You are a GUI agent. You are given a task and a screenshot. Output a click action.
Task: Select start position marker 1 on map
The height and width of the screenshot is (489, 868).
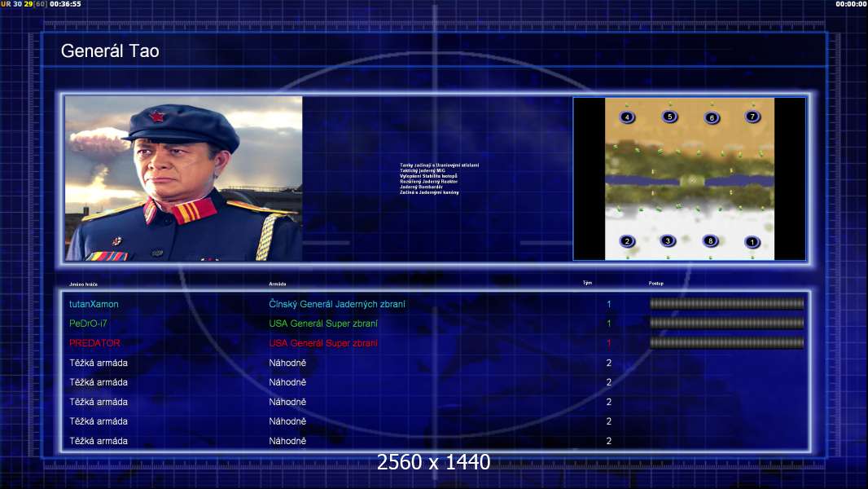click(x=752, y=241)
